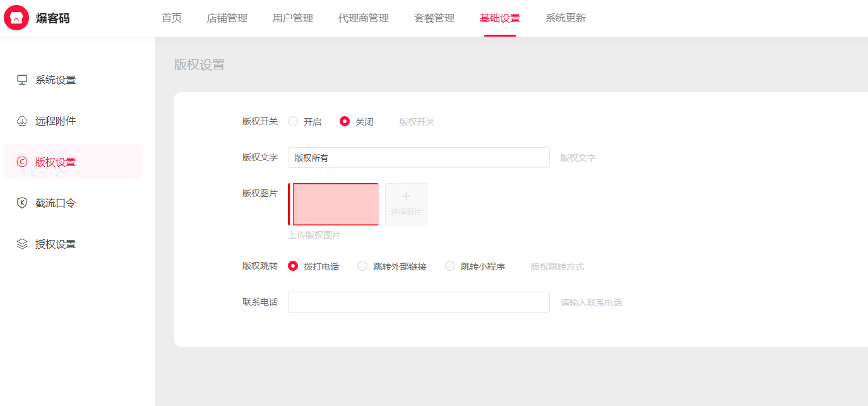Click the shield icon beside 截流口令

[x=22, y=203]
